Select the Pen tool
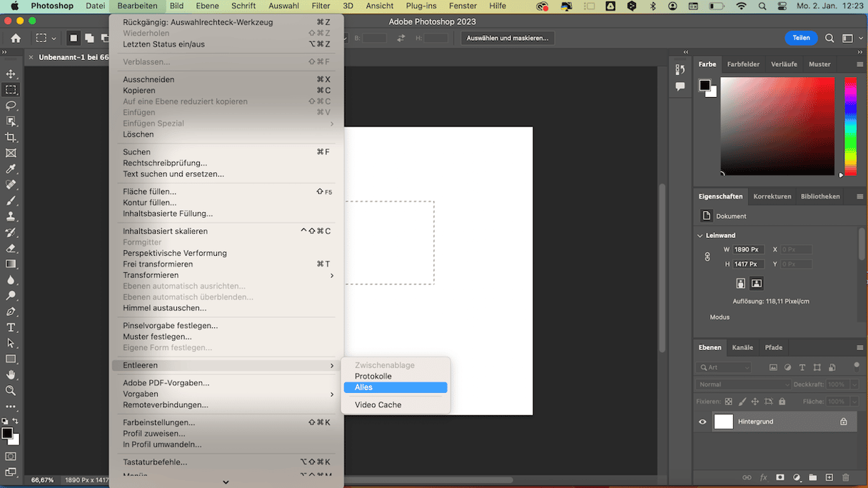The height and width of the screenshot is (488, 868). pyautogui.click(x=11, y=312)
